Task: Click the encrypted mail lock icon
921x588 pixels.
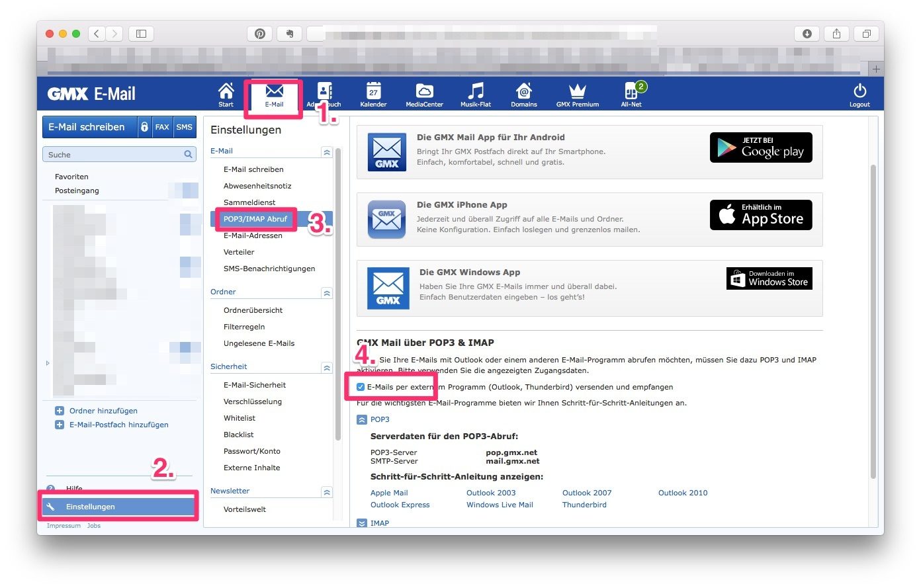Action: tap(144, 127)
